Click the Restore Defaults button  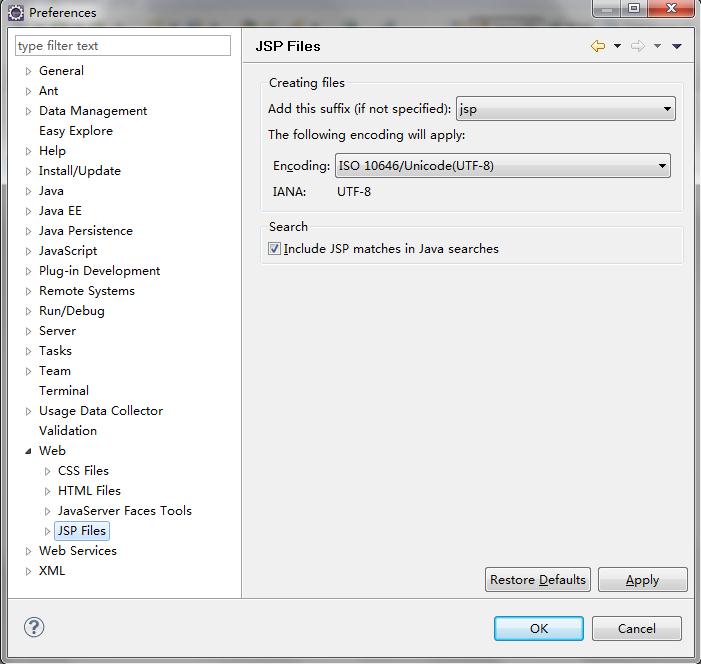pyautogui.click(x=538, y=579)
